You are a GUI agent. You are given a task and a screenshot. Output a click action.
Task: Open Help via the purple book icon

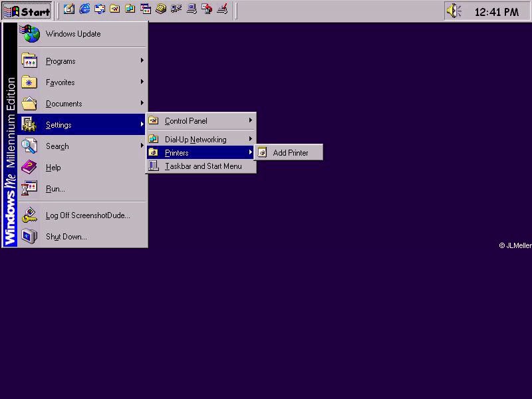29,167
